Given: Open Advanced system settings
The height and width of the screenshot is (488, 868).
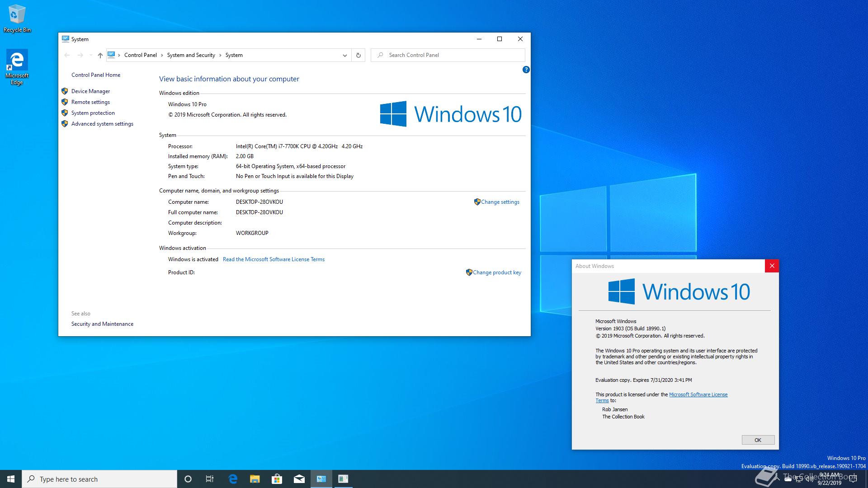Looking at the screenshot, I should click(x=102, y=124).
